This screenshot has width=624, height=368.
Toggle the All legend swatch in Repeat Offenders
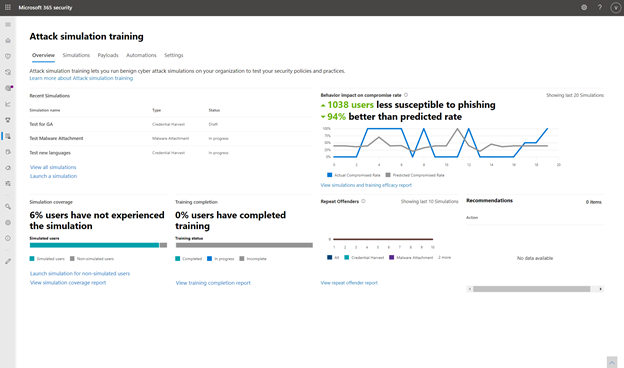coord(330,257)
